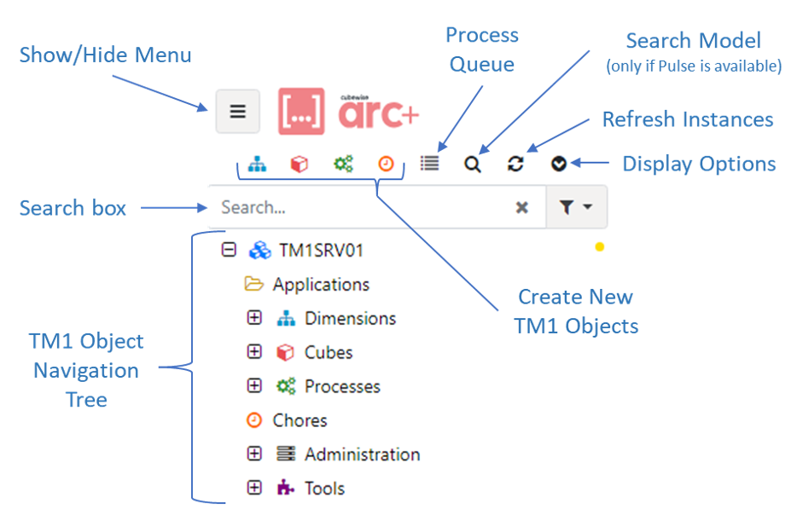
Task: Expand the Administration tree node
Action: [254, 454]
